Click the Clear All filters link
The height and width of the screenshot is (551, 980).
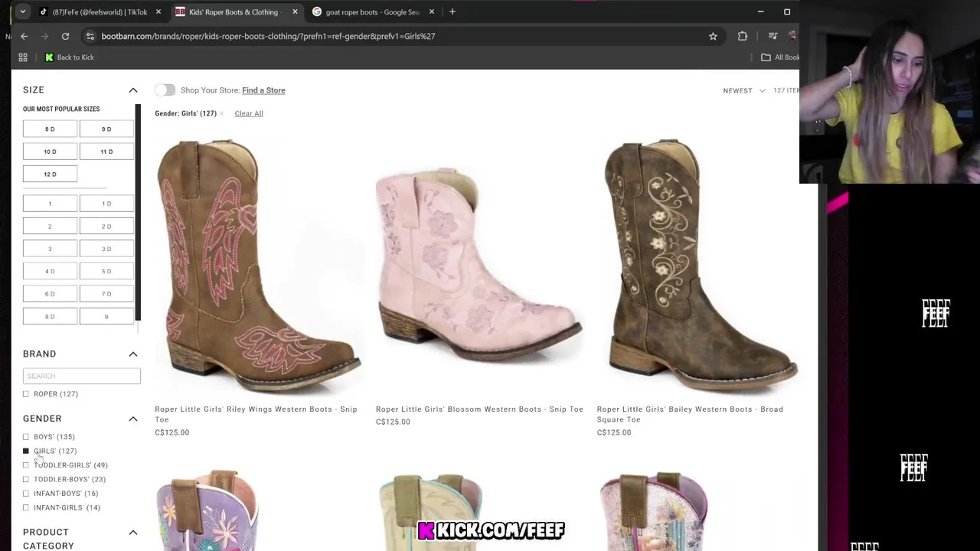[x=249, y=113]
